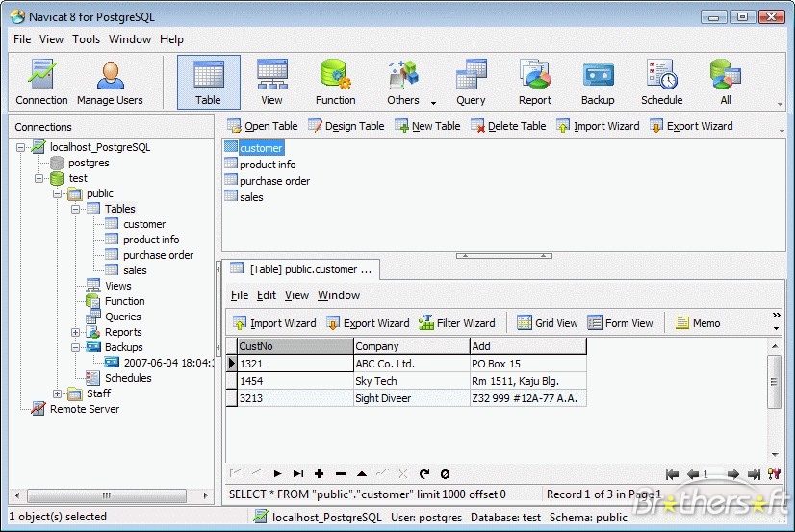Add a new record with plus button
The image size is (795, 532).
(319, 473)
